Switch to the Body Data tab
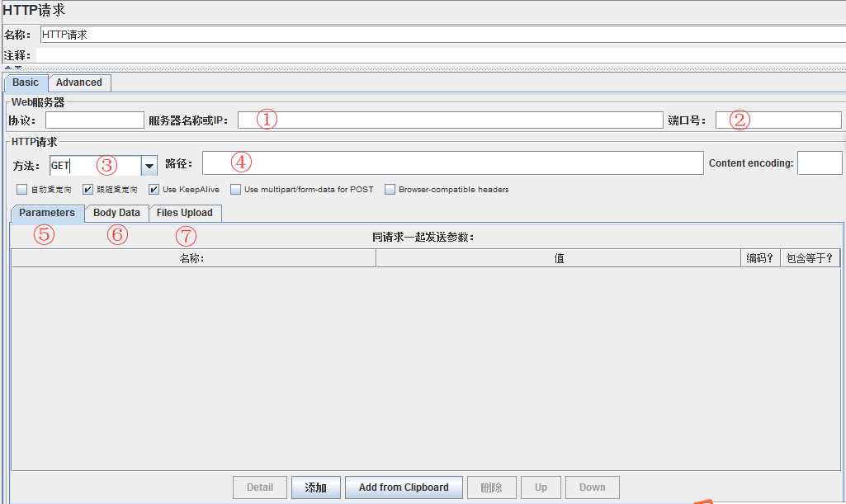This screenshot has width=846, height=504. point(116,213)
